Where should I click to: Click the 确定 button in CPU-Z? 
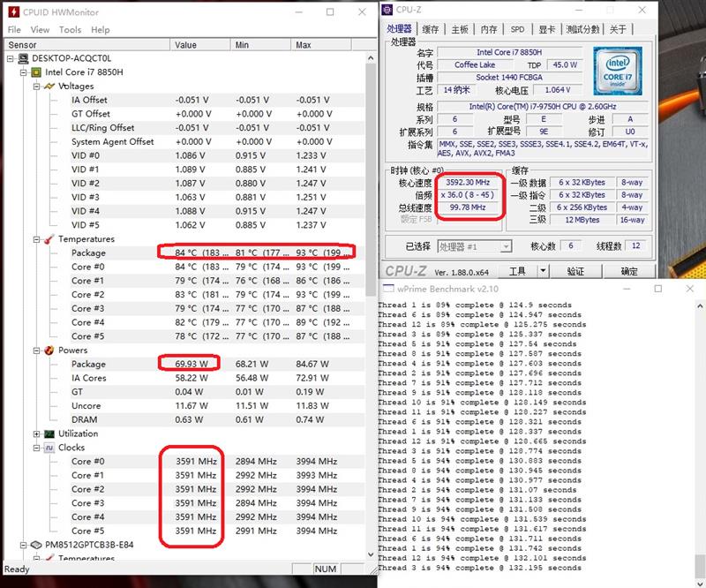(x=629, y=271)
